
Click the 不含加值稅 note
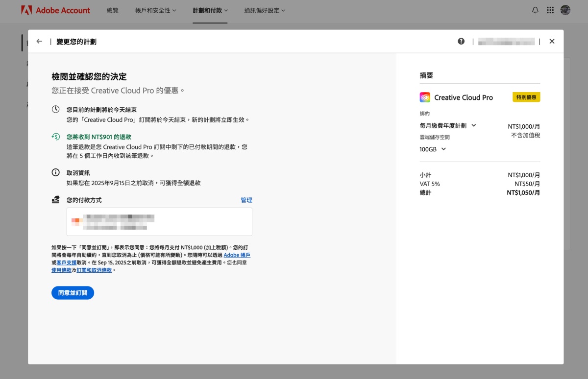coord(525,135)
